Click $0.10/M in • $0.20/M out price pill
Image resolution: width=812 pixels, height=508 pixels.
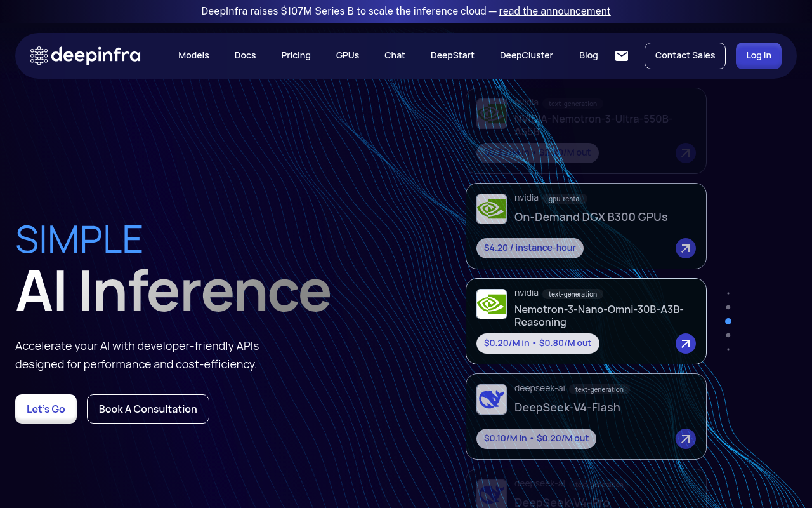pyautogui.click(x=537, y=439)
